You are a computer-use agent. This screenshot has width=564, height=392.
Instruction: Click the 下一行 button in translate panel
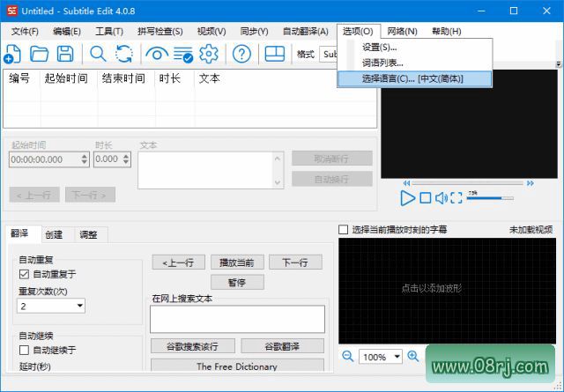click(295, 263)
